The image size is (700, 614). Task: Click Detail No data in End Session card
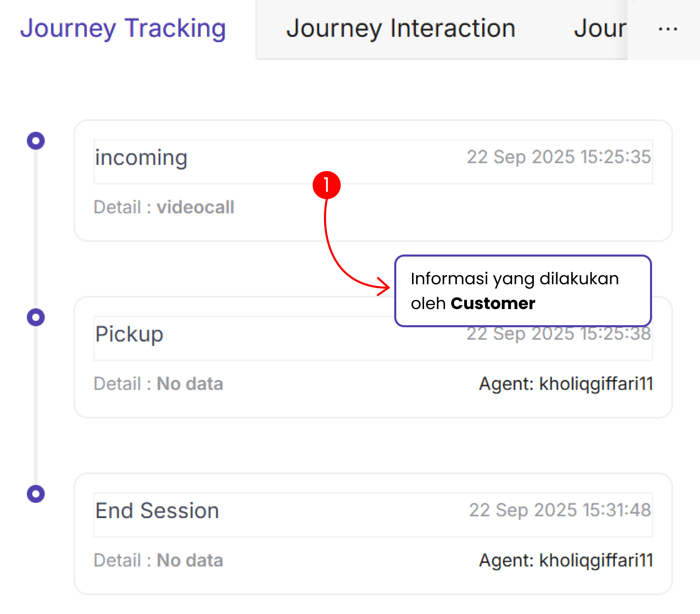click(159, 560)
